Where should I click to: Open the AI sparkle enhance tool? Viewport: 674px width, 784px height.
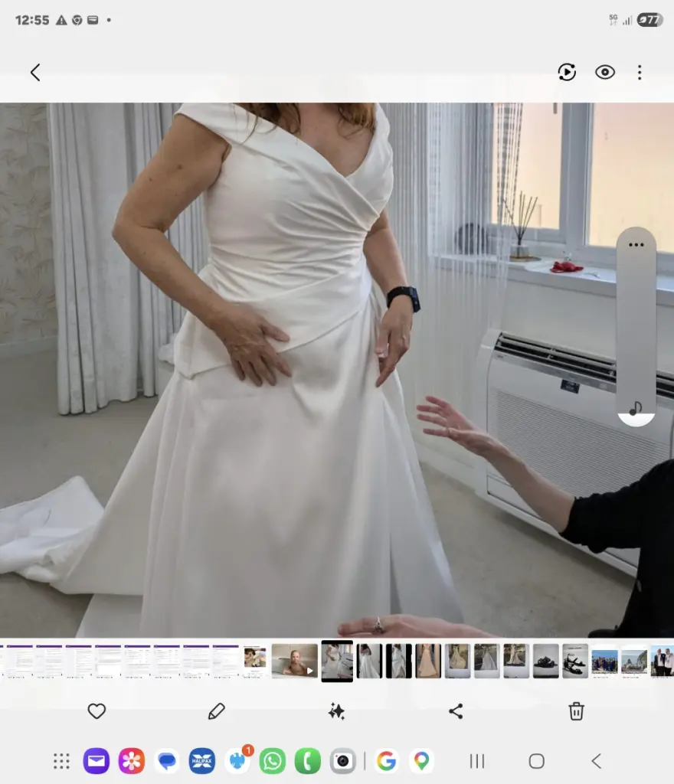[336, 711]
